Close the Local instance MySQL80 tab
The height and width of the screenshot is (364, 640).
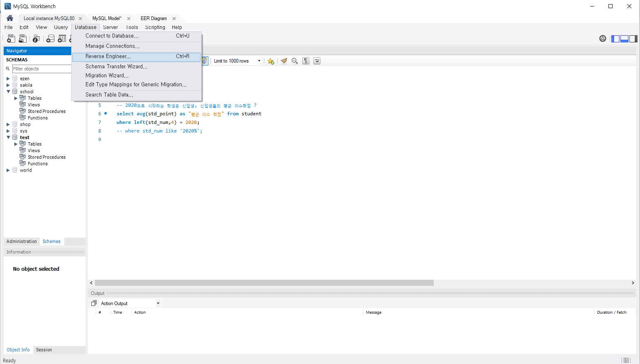(80, 18)
